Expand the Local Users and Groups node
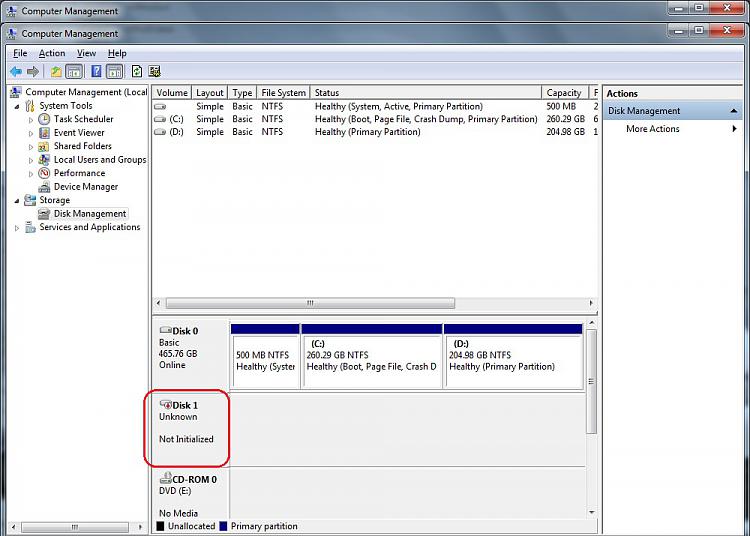 tap(31, 160)
